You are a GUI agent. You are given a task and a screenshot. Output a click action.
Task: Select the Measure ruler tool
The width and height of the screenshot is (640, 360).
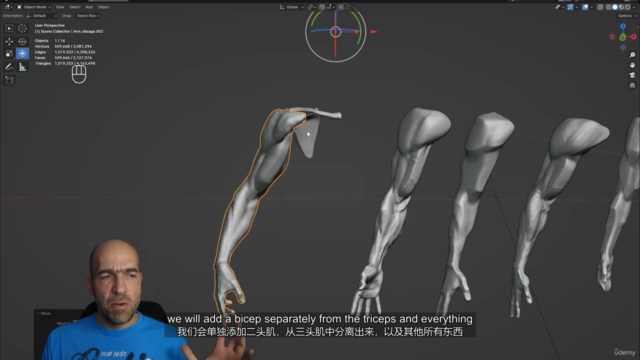pyautogui.click(x=22, y=67)
